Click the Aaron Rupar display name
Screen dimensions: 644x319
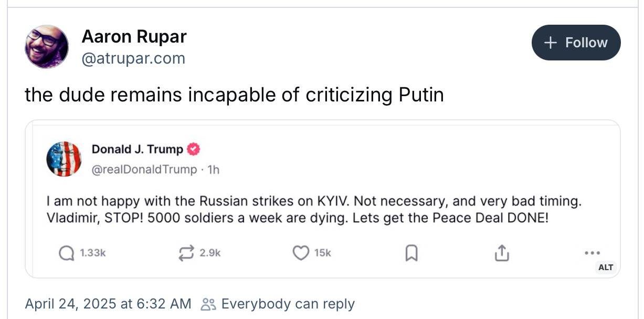point(134,37)
